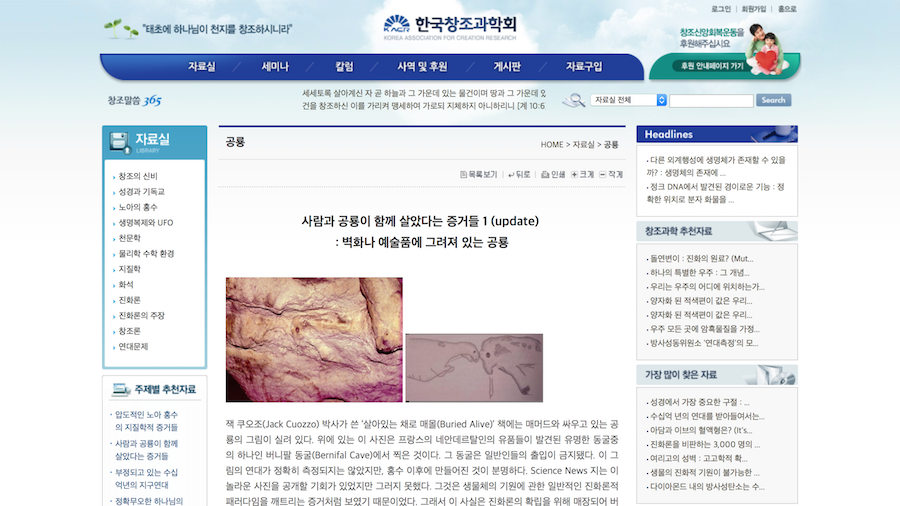Select 진화론의 주장 in the sidebar list
This screenshot has height=506, width=900.
point(141,315)
